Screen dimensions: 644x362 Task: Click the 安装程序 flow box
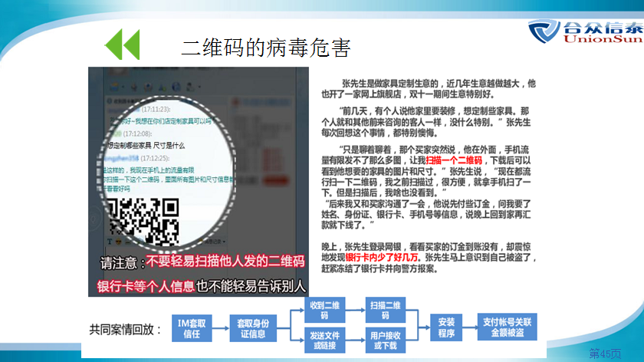tap(446, 327)
